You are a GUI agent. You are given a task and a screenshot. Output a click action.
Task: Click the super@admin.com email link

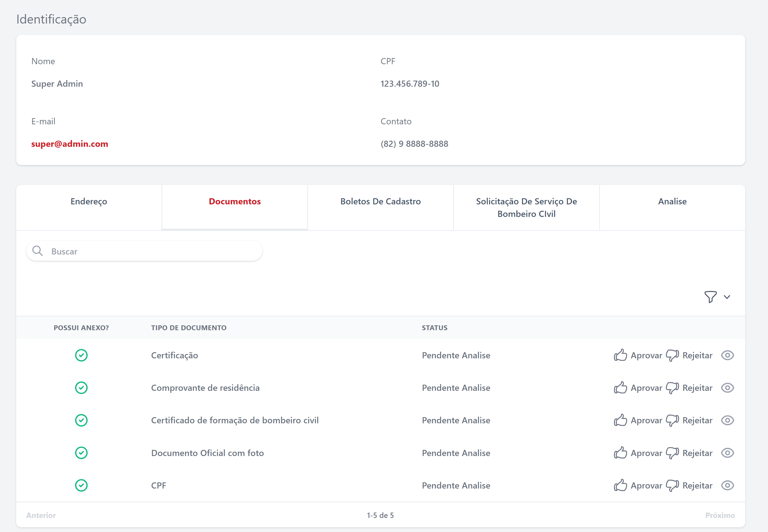[70, 144]
